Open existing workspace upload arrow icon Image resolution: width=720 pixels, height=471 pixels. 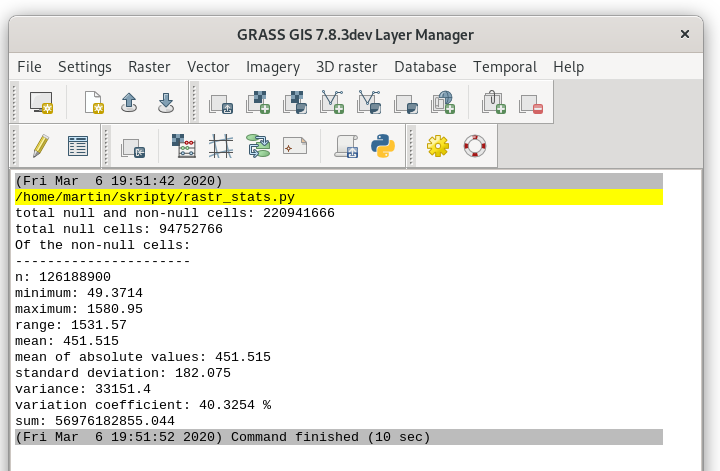coord(129,102)
